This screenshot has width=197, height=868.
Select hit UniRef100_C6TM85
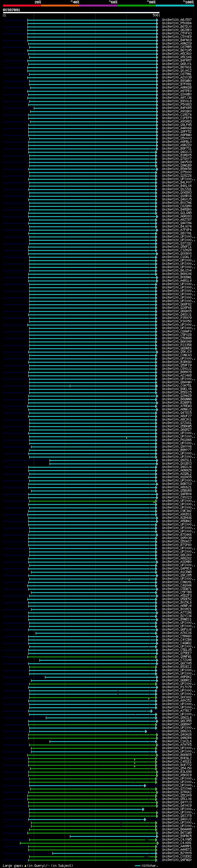pyautogui.click(x=176, y=47)
